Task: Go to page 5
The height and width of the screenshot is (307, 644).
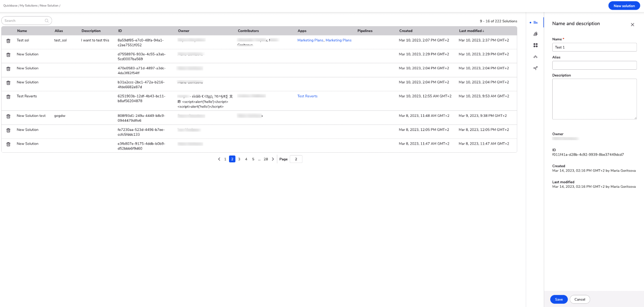Action: click(253, 159)
